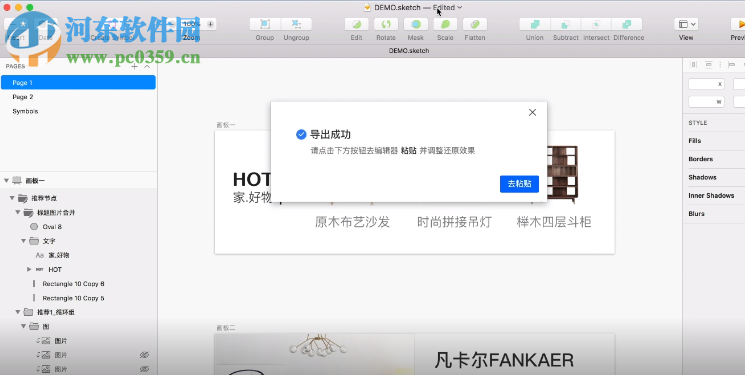Expand the HOT layer arrow
Viewport: 745px width, 375px height.
29,269
